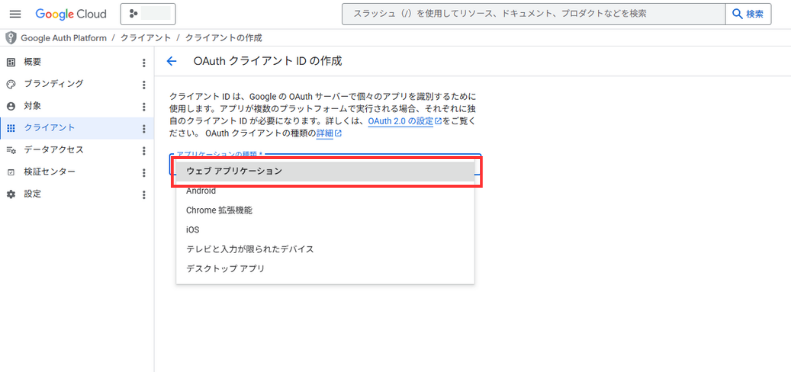
Task: Click the クライアント grid icon
Action: [11, 128]
